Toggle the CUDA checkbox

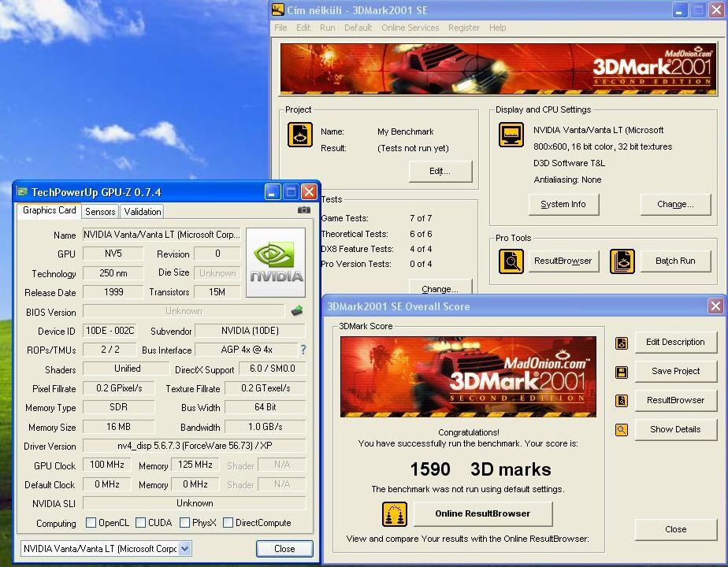(141, 522)
